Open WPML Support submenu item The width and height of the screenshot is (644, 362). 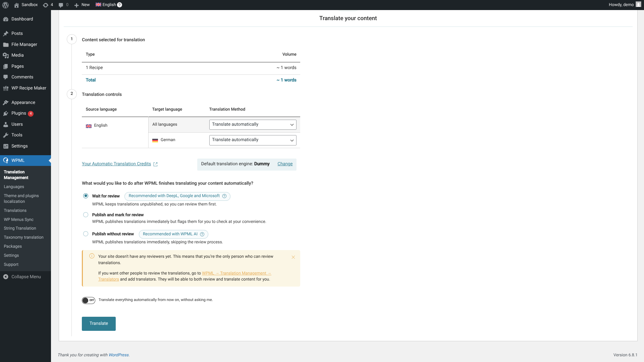[x=11, y=264]
